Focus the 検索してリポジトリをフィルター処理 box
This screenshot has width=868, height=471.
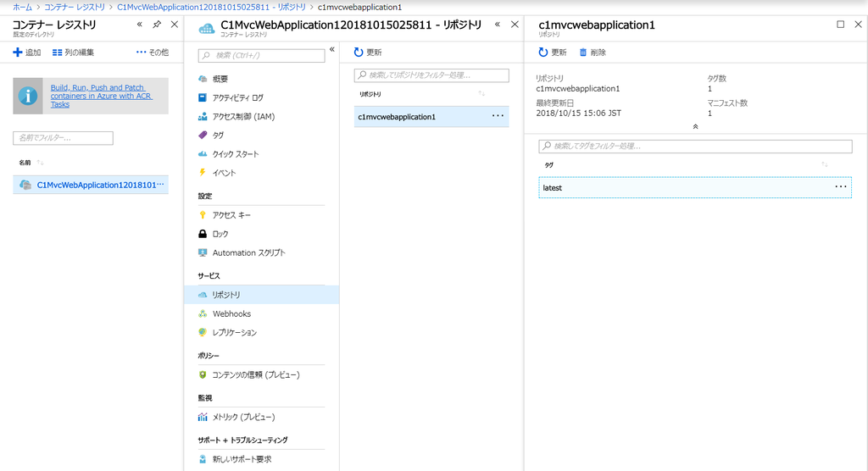(x=431, y=75)
